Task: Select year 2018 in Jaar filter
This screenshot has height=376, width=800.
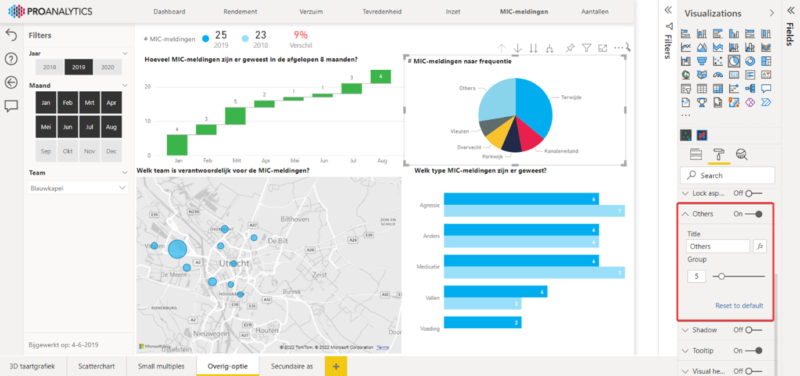Action: (x=49, y=67)
